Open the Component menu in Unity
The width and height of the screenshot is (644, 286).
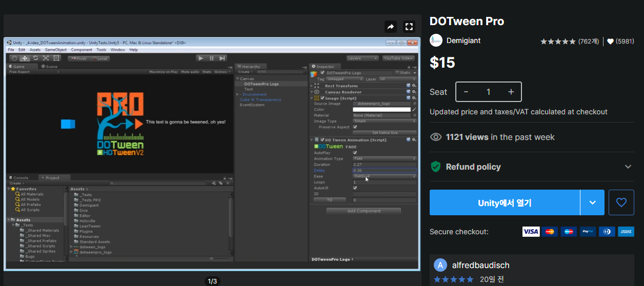(x=82, y=50)
